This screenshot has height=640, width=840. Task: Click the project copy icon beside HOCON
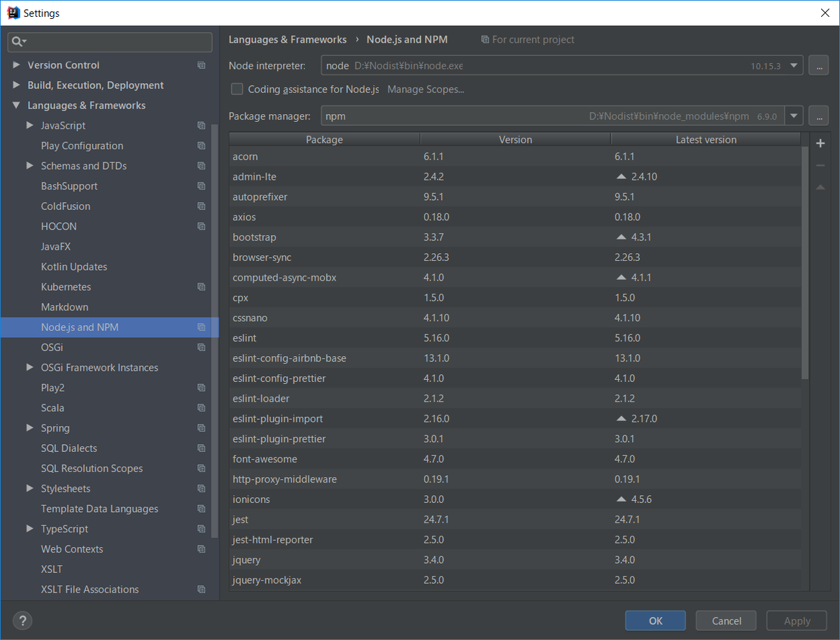tap(202, 227)
